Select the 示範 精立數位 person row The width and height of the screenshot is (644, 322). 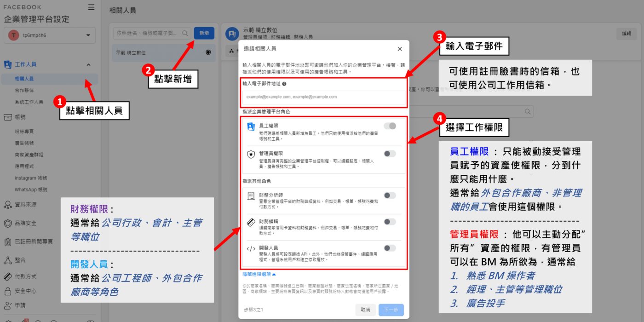163,52
